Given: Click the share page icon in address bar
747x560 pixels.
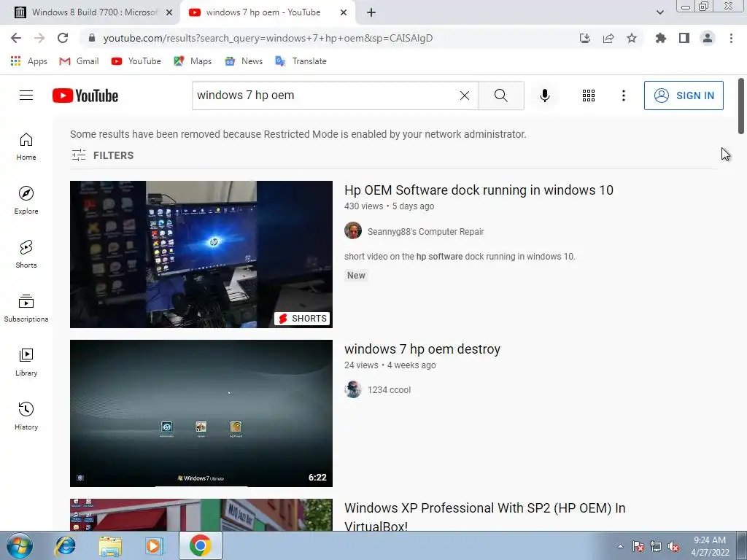Looking at the screenshot, I should pyautogui.click(x=608, y=38).
